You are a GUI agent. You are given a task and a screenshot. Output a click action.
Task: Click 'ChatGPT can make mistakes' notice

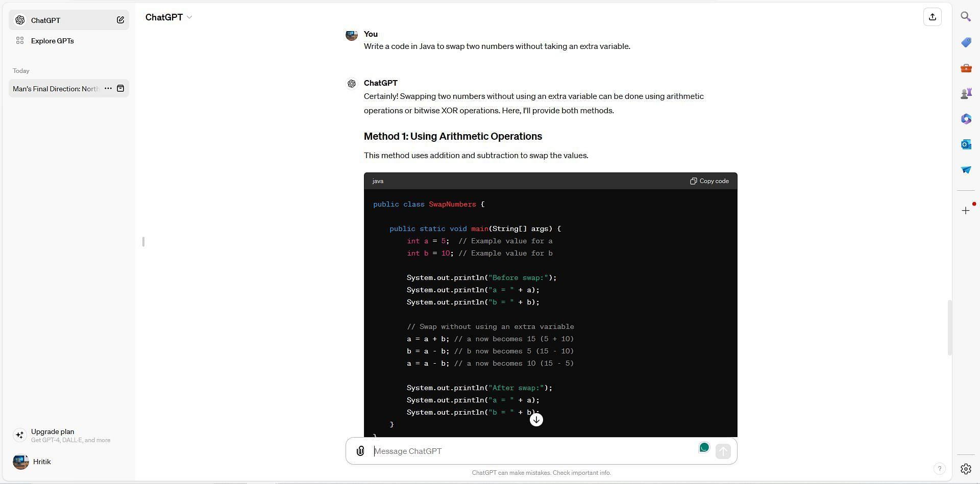tap(541, 473)
